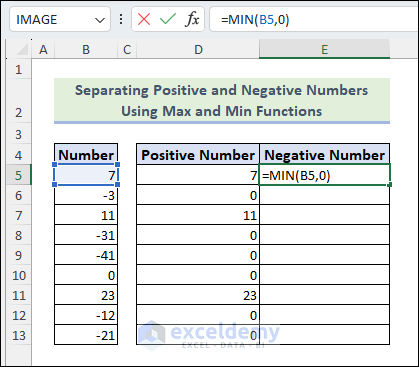This screenshot has width=419, height=367.
Task: Select column A header
Action: (x=43, y=50)
